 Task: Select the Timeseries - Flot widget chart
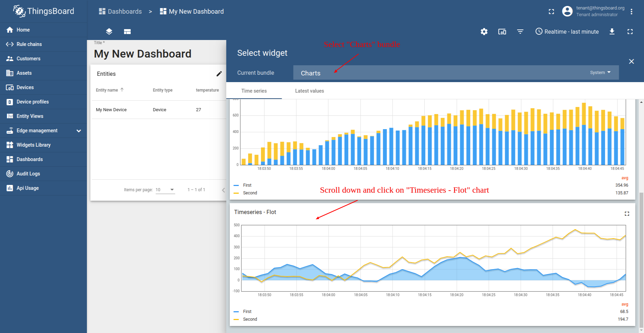[x=432, y=265]
